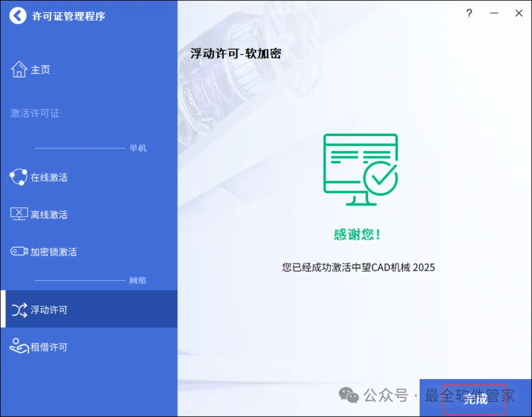Screen dimensions: 532x417
Task: Click the 感谢您! message
Action: tap(357, 234)
